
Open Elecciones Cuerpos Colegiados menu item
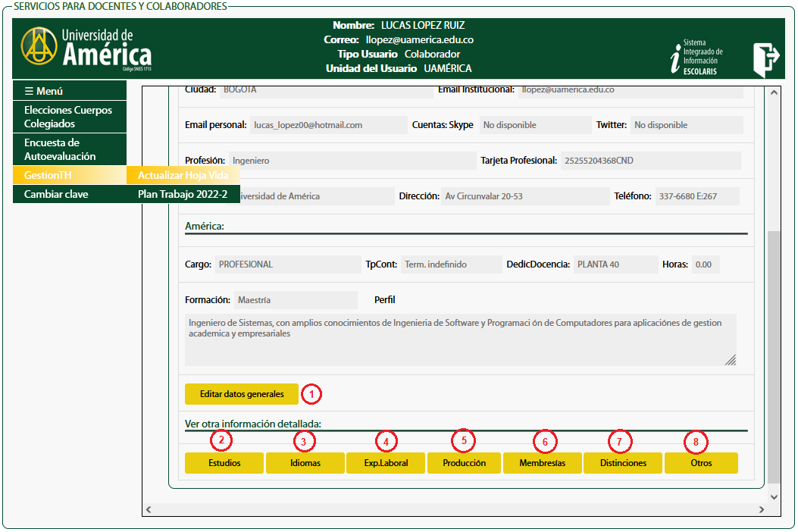(x=69, y=117)
